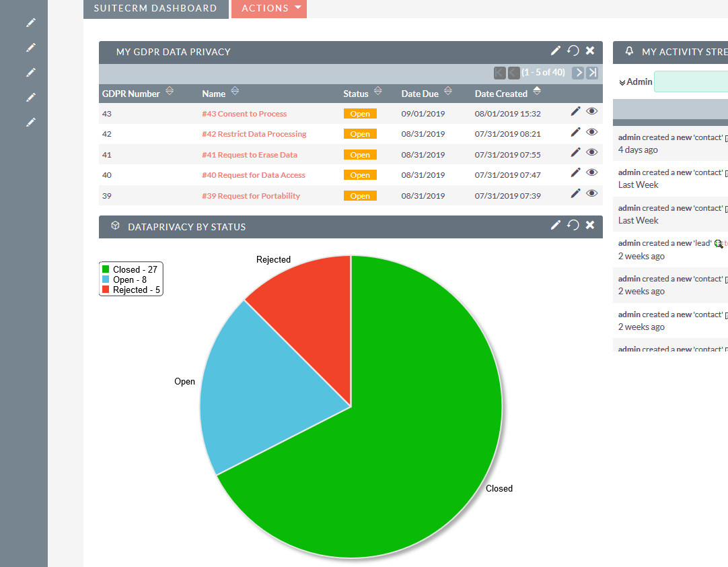Close the My GDPR Data Privacy dashlet
Image resolution: width=728 pixels, height=567 pixels.
590,51
